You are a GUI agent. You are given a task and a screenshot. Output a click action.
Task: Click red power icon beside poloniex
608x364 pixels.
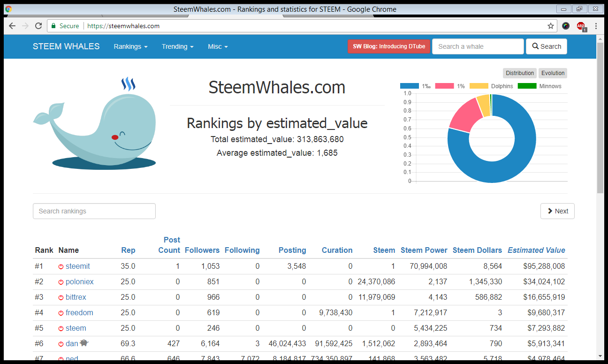point(61,282)
